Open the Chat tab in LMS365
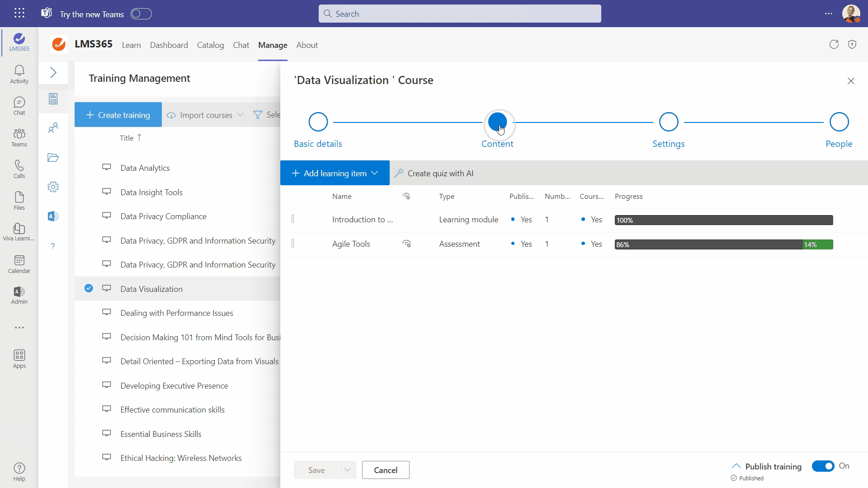Screen dimensions: 868x488 click(241, 45)
